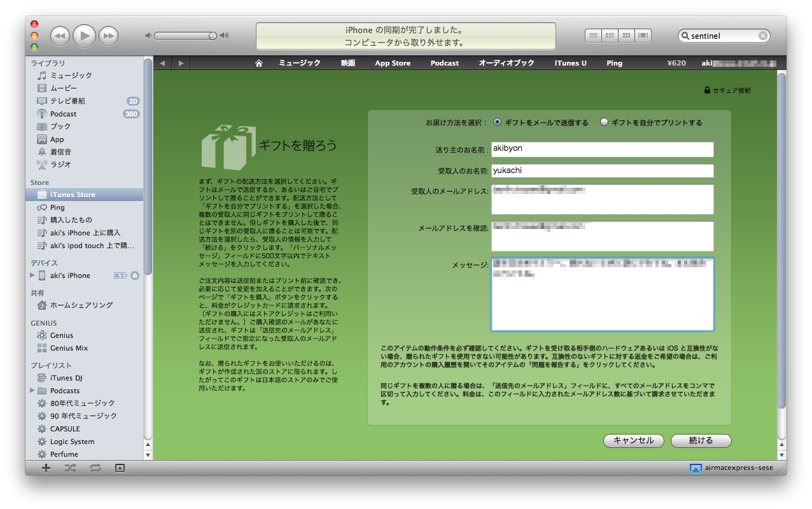Open the iTunes U tab
This screenshot has width=812, height=509.
(571, 63)
